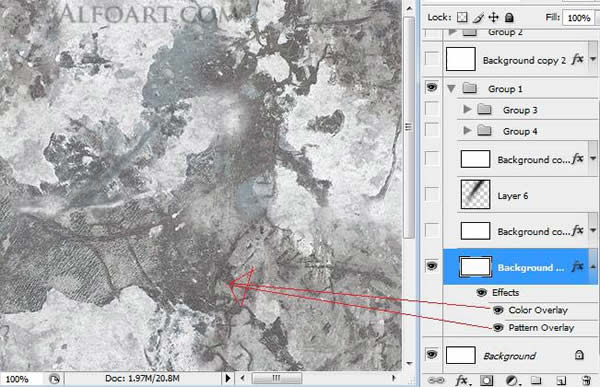Show Group 4 via visibility box

[x=432, y=130]
